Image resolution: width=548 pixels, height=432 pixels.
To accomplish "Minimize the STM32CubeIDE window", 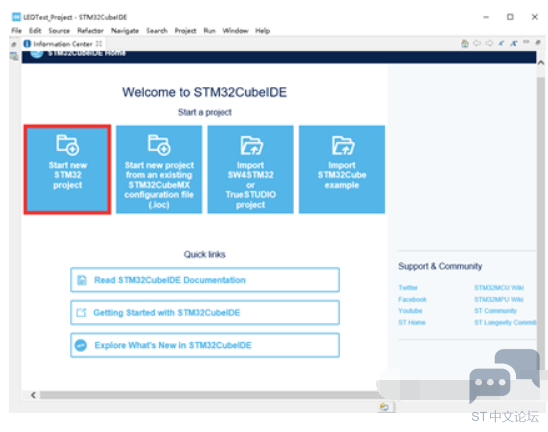I will coord(486,17).
